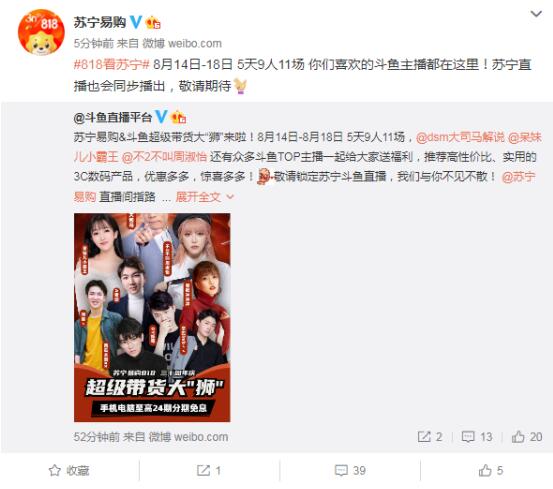Click the original post's repost icon showing 2
The image size is (553, 489).
[x=430, y=437]
